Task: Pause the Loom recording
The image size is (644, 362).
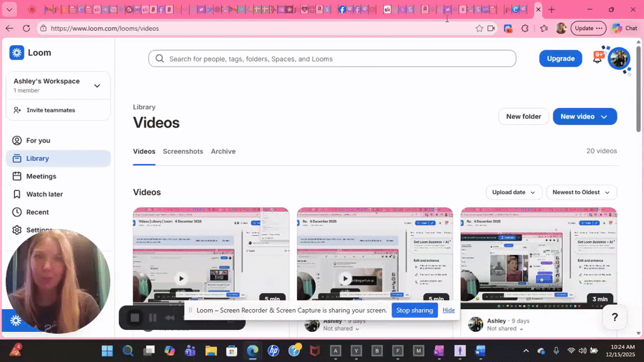Action: pos(152,317)
